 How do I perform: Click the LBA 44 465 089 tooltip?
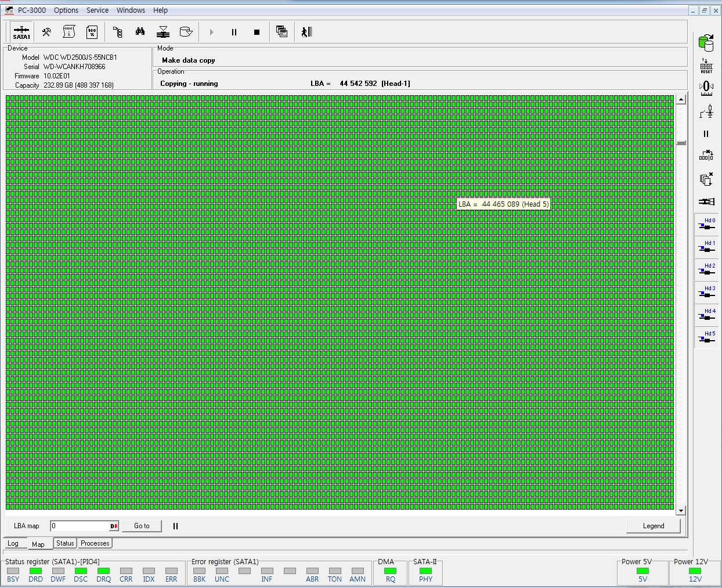pyautogui.click(x=503, y=204)
